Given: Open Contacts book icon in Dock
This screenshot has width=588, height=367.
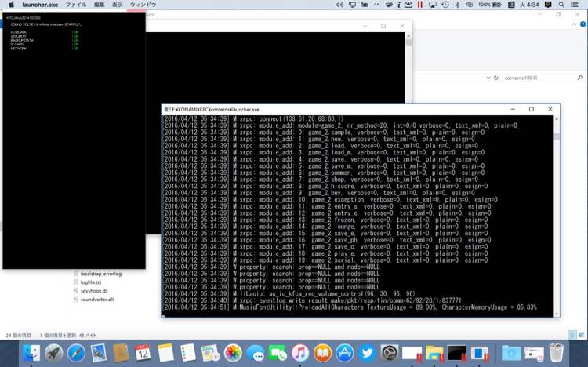Looking at the screenshot, I should (121, 353).
